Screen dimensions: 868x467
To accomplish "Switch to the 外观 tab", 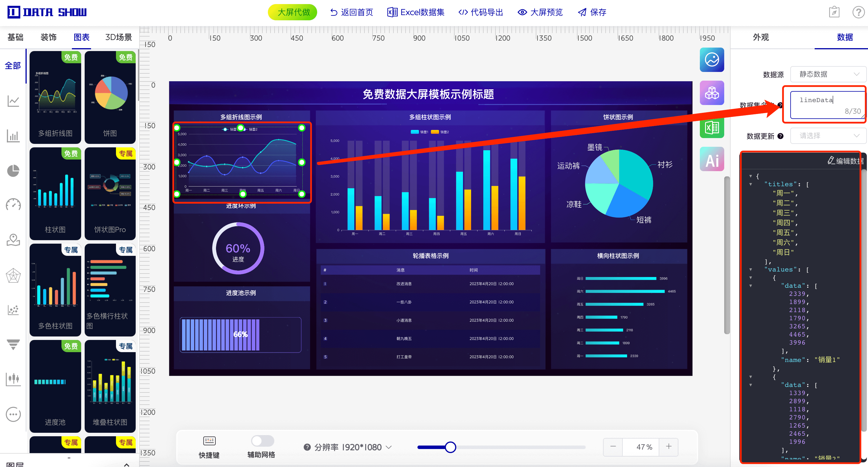I will [761, 37].
